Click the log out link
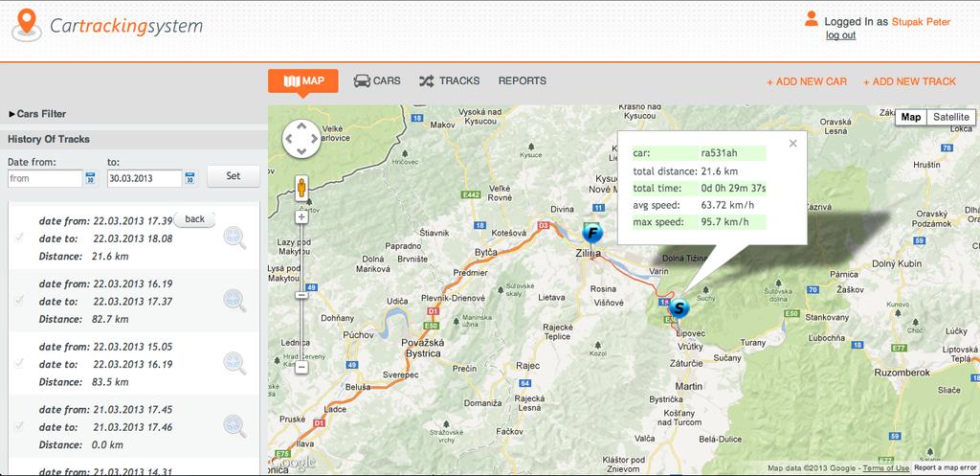This screenshot has height=476, width=980. 840,35
